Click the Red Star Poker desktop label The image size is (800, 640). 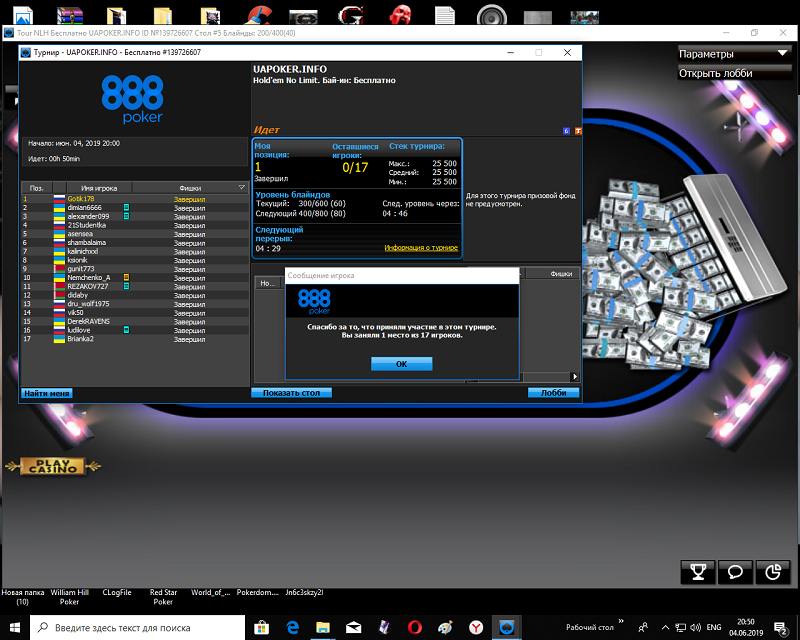point(163,597)
